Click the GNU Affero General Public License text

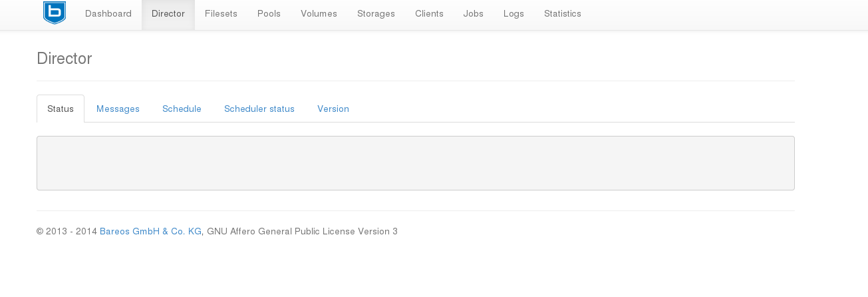tap(302, 232)
